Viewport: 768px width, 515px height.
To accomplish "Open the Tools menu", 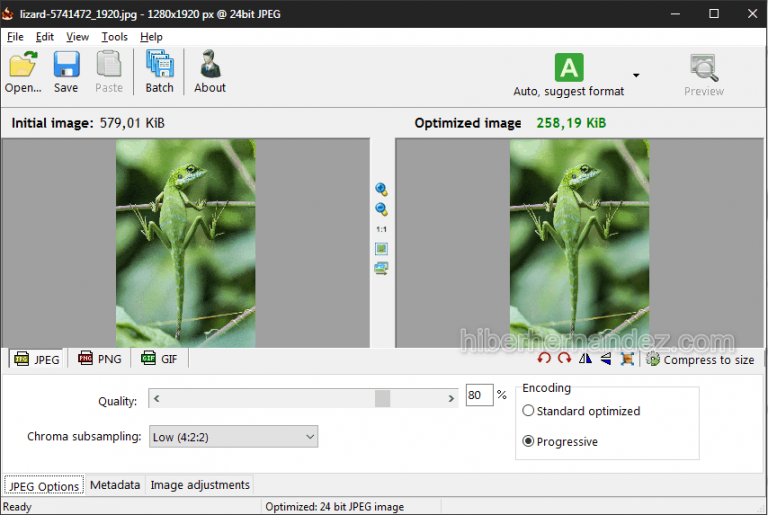I will tap(114, 37).
